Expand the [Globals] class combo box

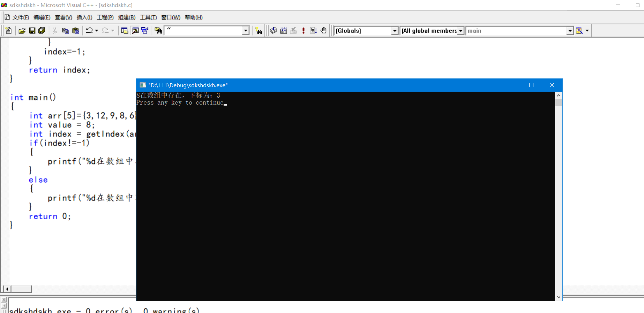click(x=395, y=31)
